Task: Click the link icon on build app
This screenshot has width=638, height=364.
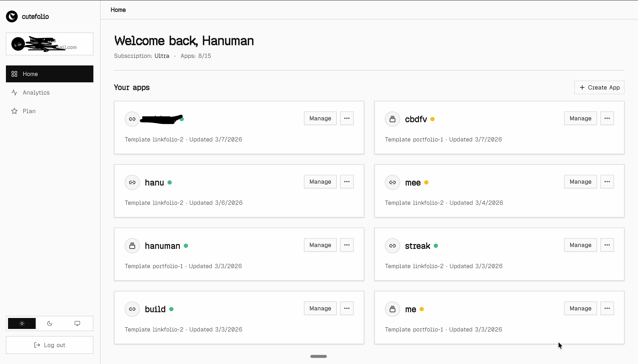Action: point(132,309)
